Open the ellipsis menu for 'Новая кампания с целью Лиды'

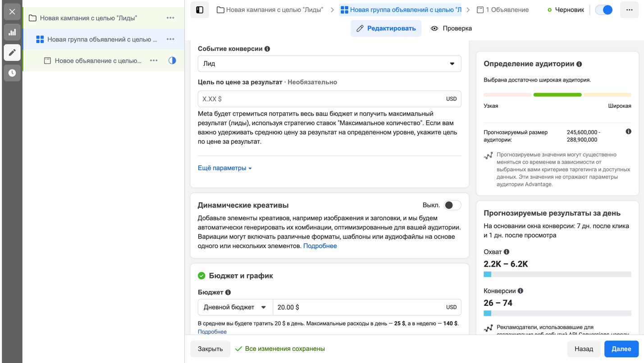coord(170,17)
